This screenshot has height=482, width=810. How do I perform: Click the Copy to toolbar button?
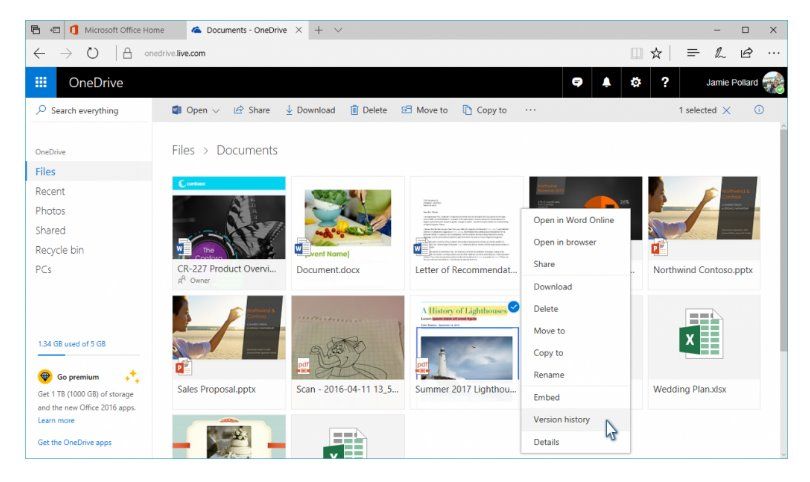pos(485,110)
